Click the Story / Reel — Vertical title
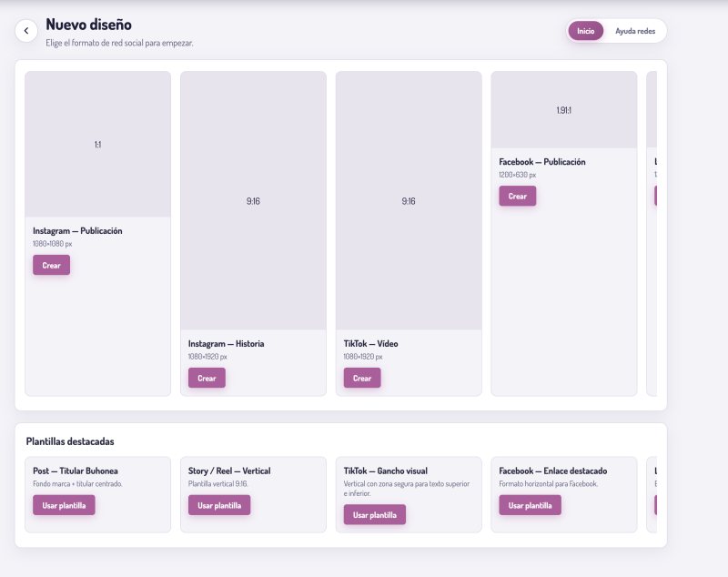This screenshot has width=728, height=577. [229, 471]
